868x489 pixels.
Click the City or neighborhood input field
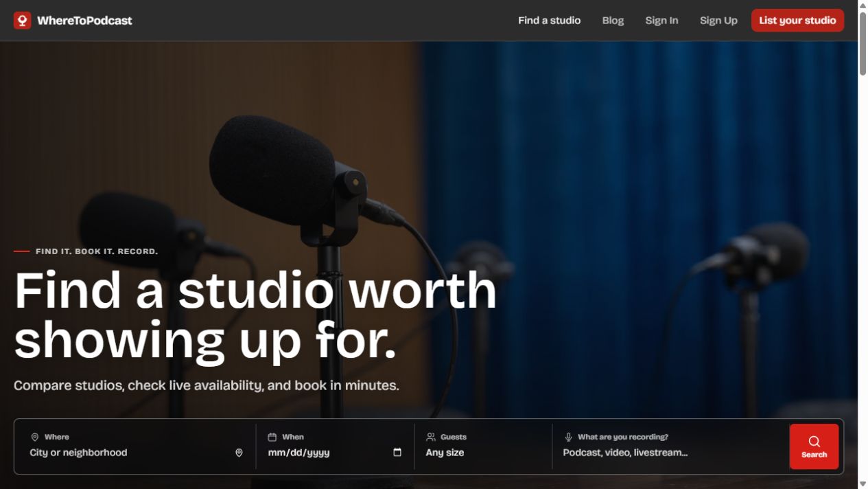[129, 453]
